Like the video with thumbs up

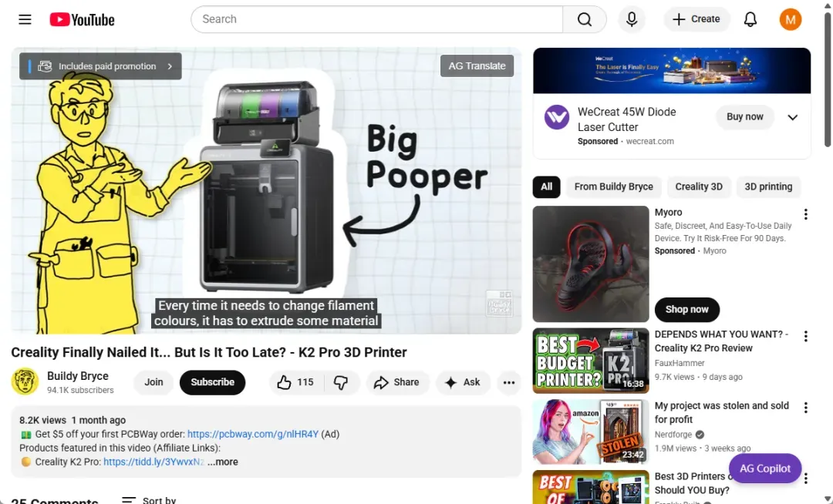point(295,382)
